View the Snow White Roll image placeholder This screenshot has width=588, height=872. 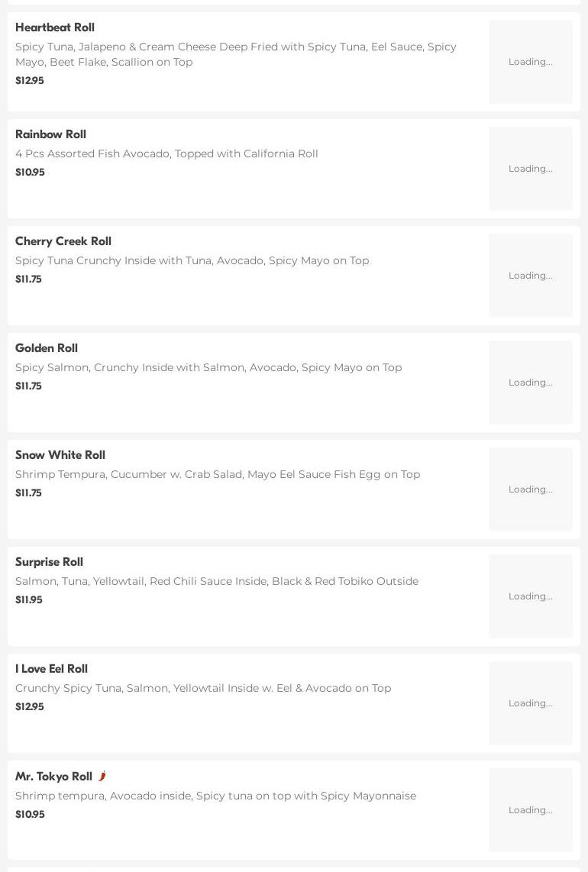[x=530, y=489]
